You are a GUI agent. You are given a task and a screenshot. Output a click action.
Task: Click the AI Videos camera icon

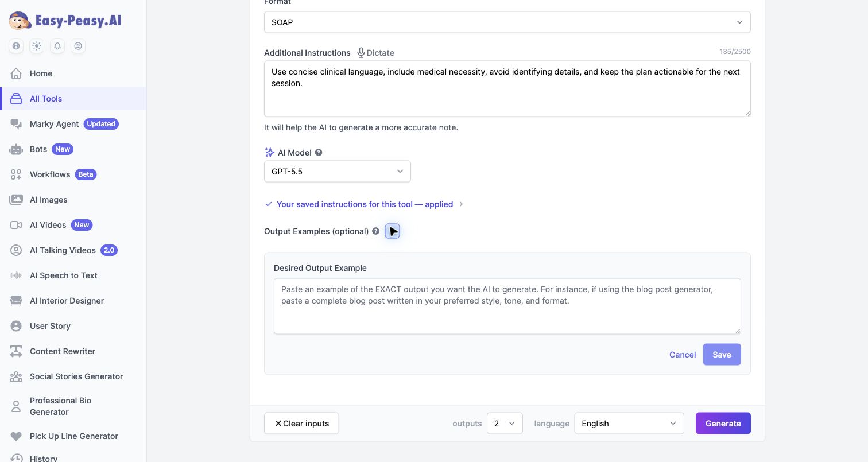16,225
